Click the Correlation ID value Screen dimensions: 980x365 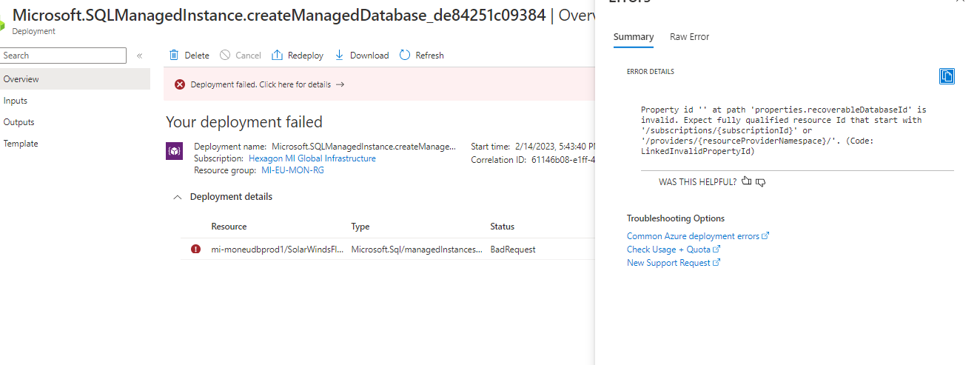[563, 159]
